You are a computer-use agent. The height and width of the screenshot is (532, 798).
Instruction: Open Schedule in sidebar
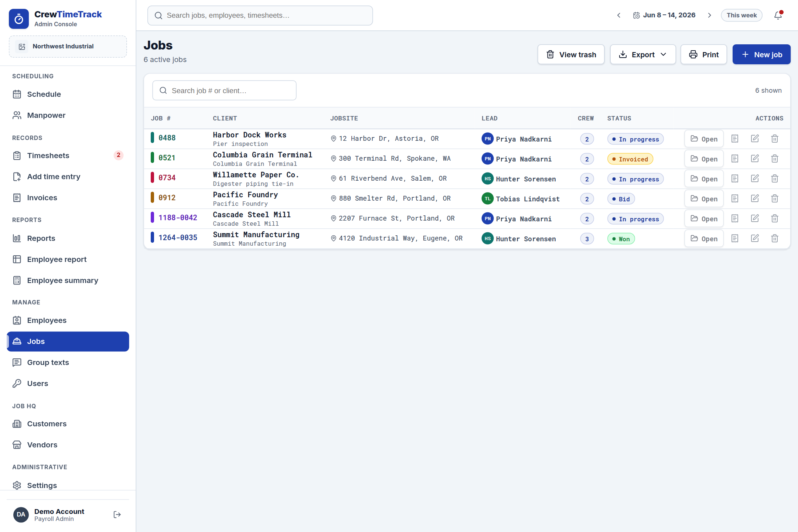(68, 94)
